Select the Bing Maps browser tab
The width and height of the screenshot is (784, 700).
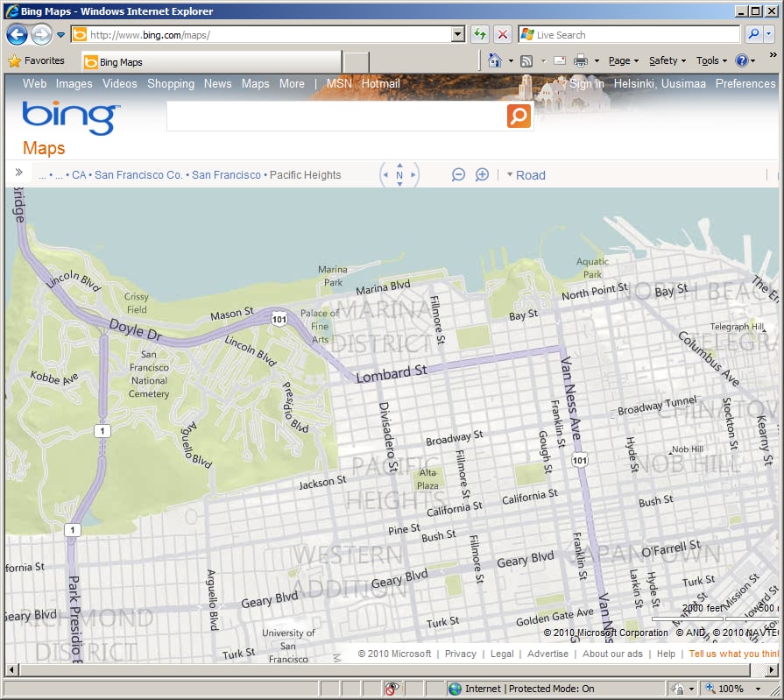tap(211, 62)
